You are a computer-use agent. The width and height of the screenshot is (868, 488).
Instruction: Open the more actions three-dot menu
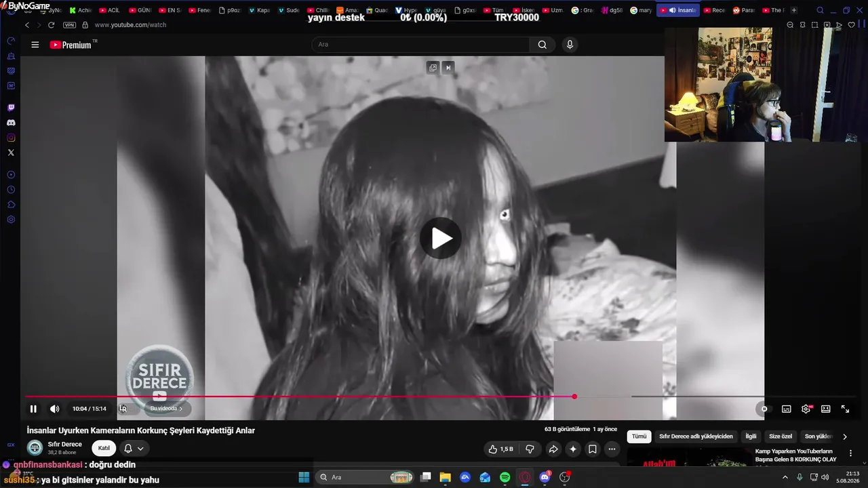pos(612,449)
